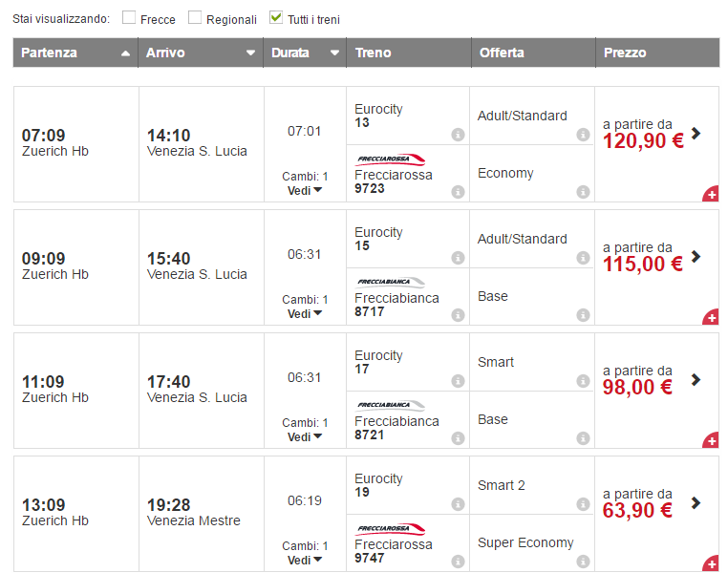
Task: Click info icon next to Eurocity 13
Action: [458, 135]
